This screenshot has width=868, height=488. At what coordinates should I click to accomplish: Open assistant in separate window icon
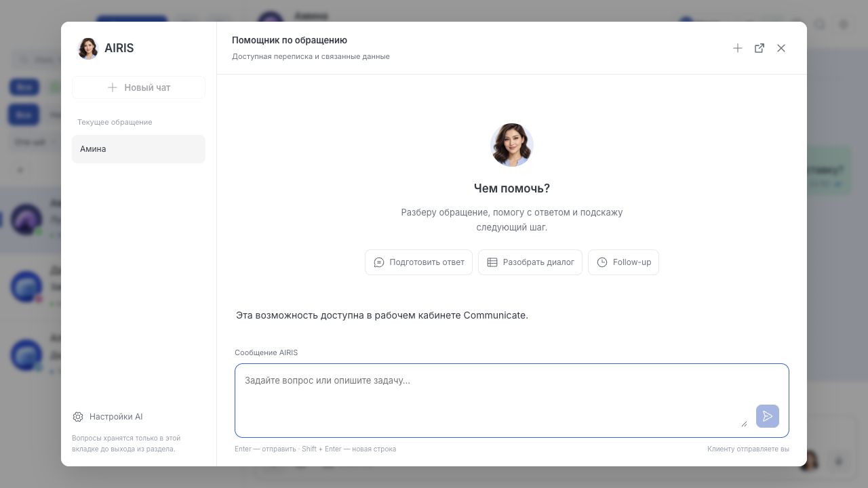[x=759, y=48]
